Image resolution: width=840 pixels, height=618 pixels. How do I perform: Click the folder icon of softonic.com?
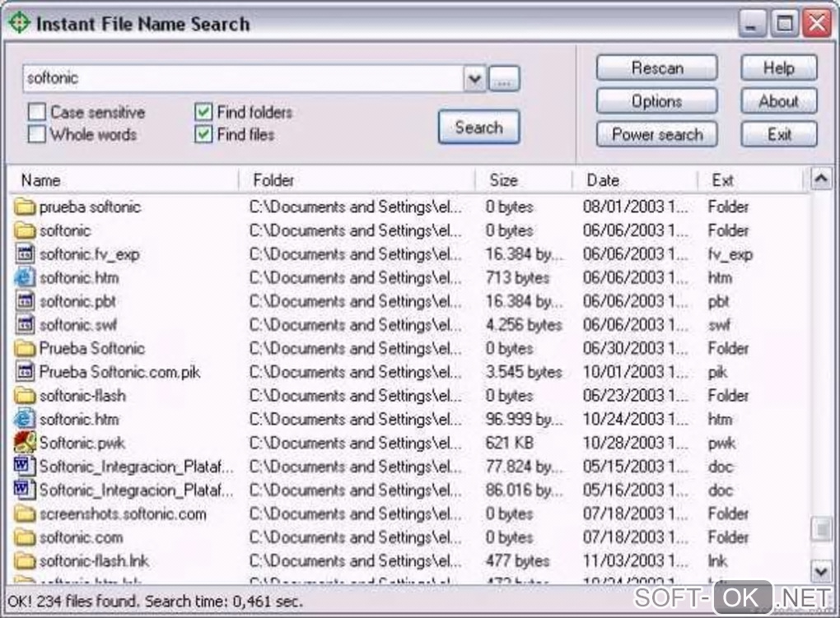24,537
